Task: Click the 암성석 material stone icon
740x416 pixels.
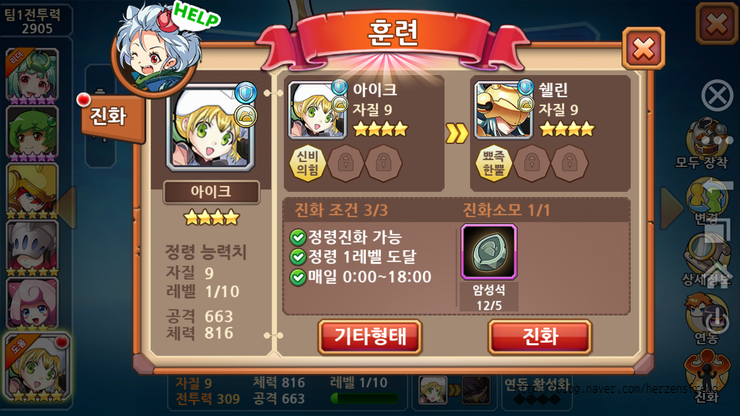Action: click(x=489, y=252)
